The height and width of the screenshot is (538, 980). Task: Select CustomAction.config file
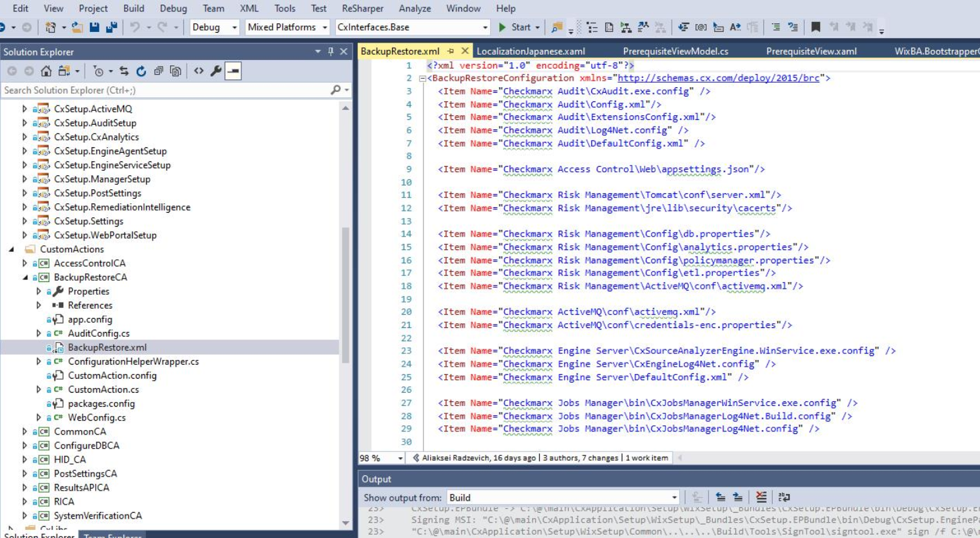[x=112, y=375]
